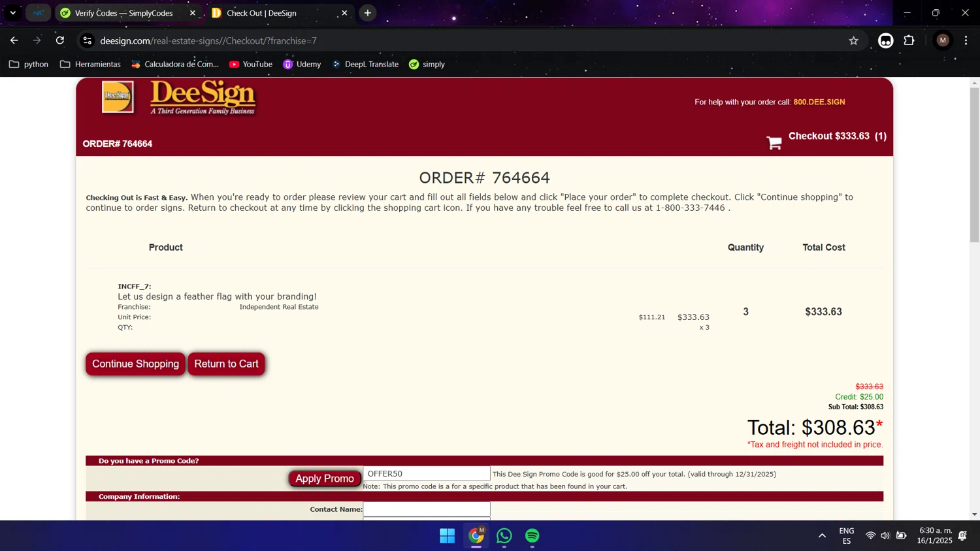This screenshot has width=980, height=551.
Task: Open the extensions puzzle icon
Action: (909, 40)
